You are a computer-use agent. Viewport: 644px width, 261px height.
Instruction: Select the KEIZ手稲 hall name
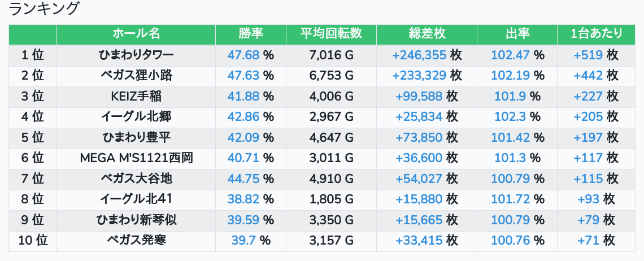click(x=136, y=96)
